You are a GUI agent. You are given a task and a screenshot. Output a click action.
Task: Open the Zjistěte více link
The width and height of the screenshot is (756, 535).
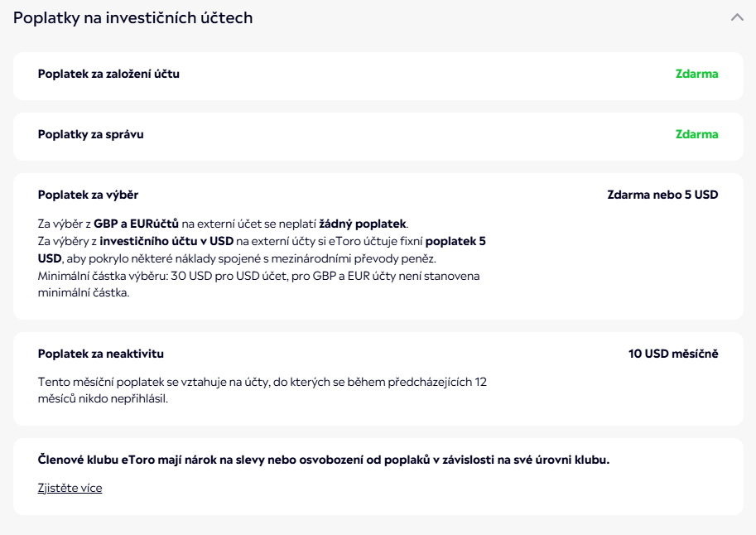70,488
